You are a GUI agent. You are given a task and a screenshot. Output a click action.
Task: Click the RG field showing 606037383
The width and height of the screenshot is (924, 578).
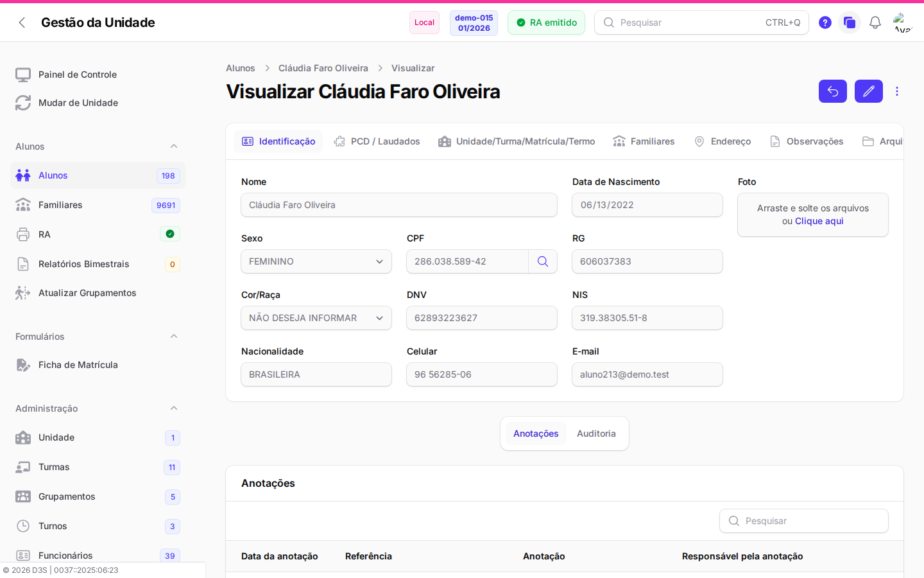click(x=647, y=261)
